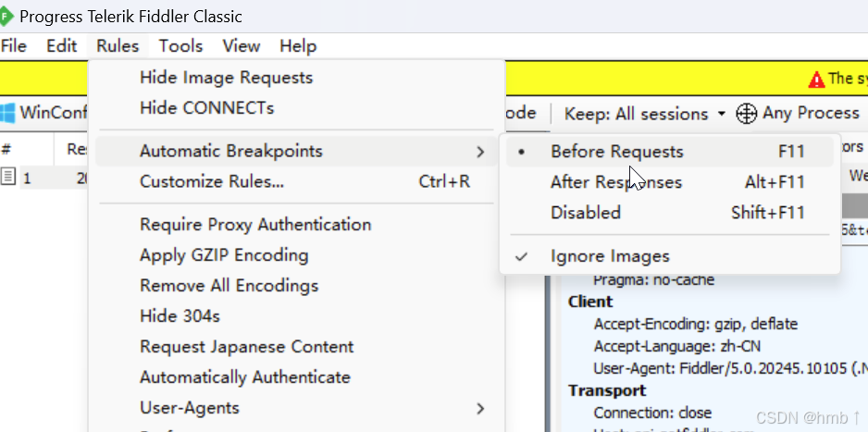868x432 pixels.
Task: Click the Fiddler app logo icon
Action: pyautogui.click(x=6, y=16)
